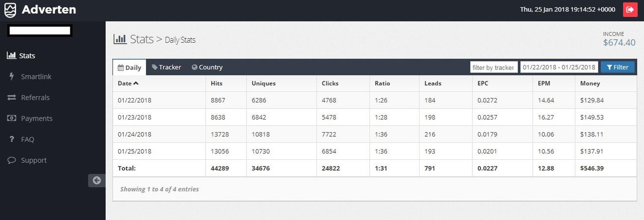Collapse the sidebar with arrow icon

point(97,180)
